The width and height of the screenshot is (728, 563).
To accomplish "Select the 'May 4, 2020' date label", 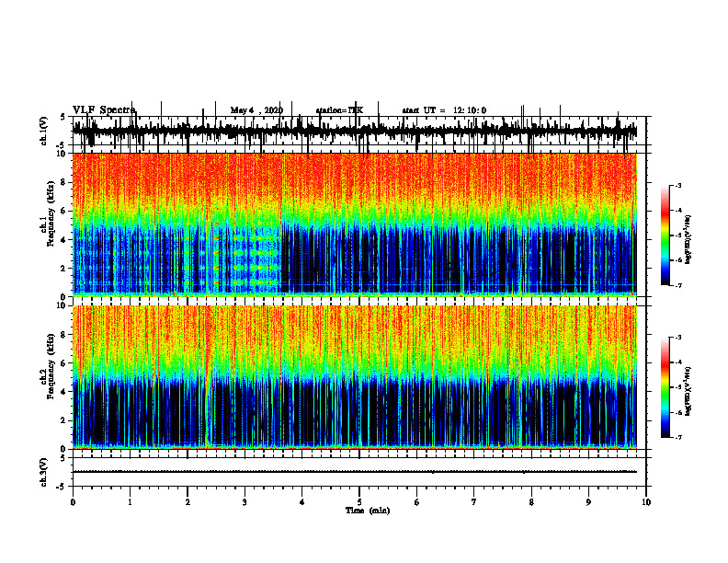I will (x=256, y=110).
